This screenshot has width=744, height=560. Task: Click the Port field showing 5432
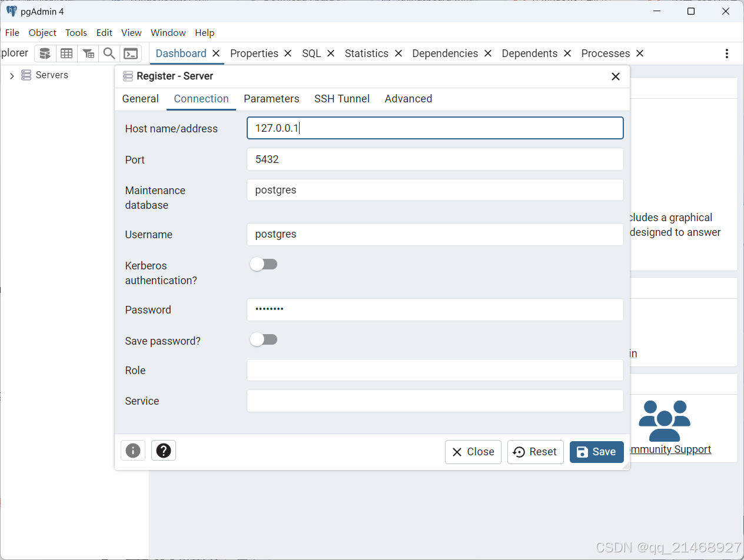[435, 159]
